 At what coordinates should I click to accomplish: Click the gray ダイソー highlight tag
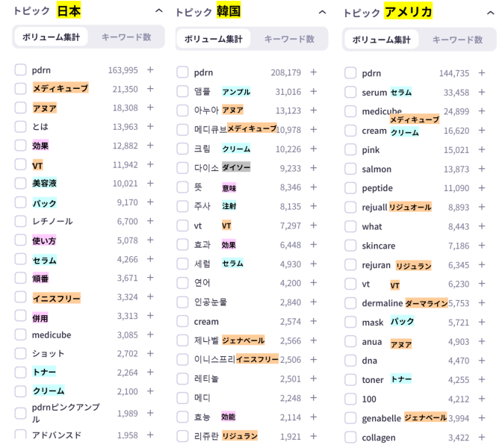[x=236, y=168]
